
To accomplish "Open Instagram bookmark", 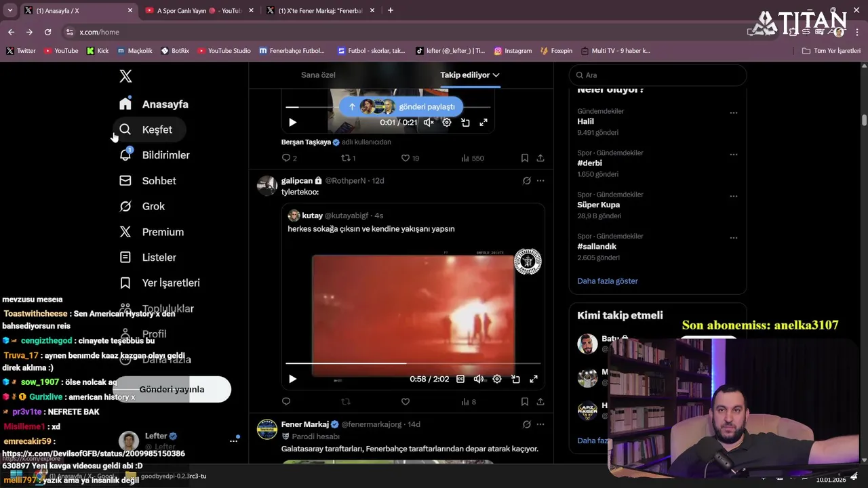I will [x=513, y=51].
